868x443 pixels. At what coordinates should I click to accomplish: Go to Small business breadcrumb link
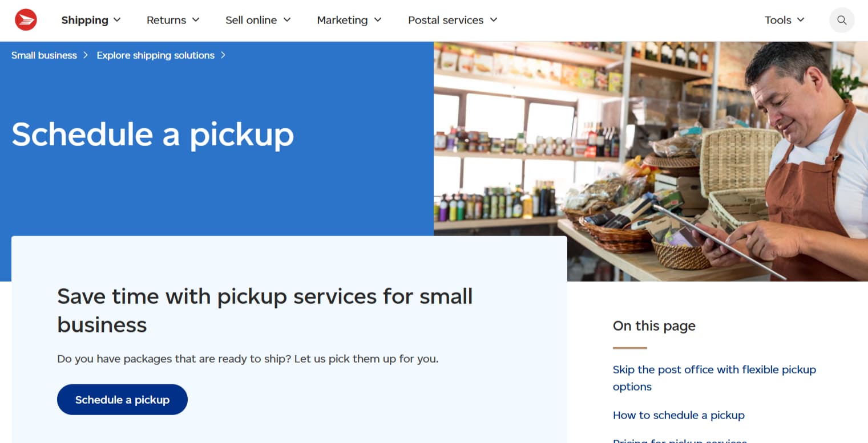[x=44, y=55]
